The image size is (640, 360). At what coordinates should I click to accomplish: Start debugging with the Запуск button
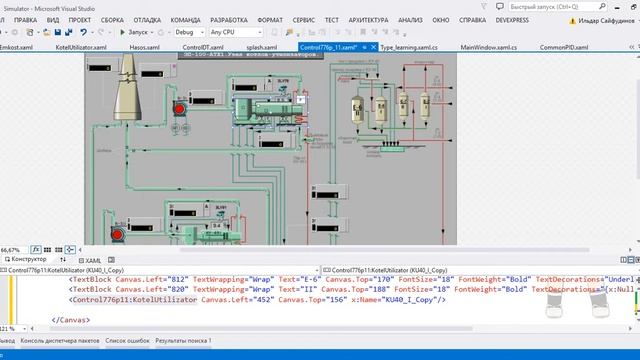click(x=133, y=32)
